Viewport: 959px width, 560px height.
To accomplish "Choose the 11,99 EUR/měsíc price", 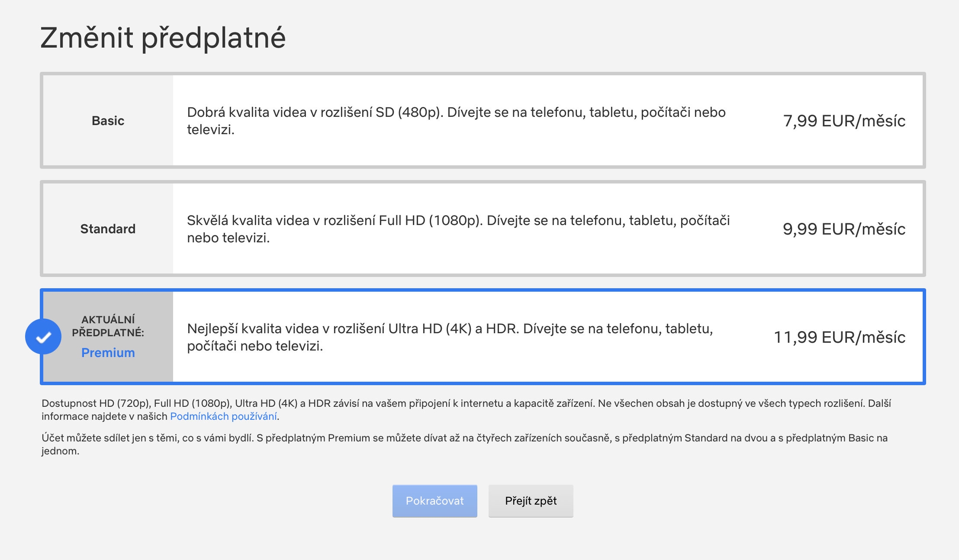I will (x=839, y=337).
